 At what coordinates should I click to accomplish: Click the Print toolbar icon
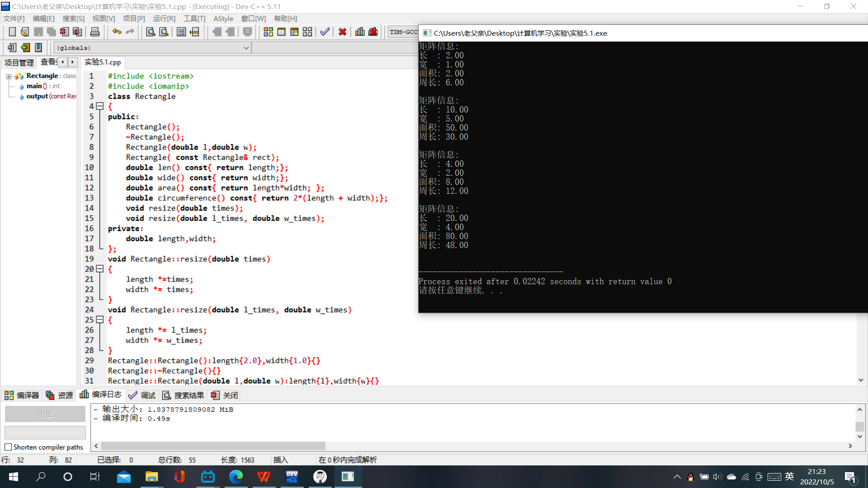[95, 32]
